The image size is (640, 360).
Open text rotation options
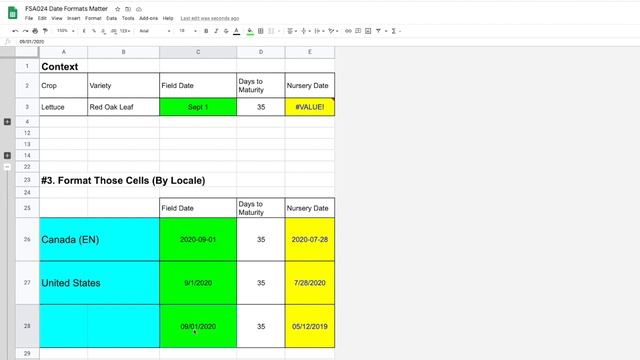click(333, 31)
